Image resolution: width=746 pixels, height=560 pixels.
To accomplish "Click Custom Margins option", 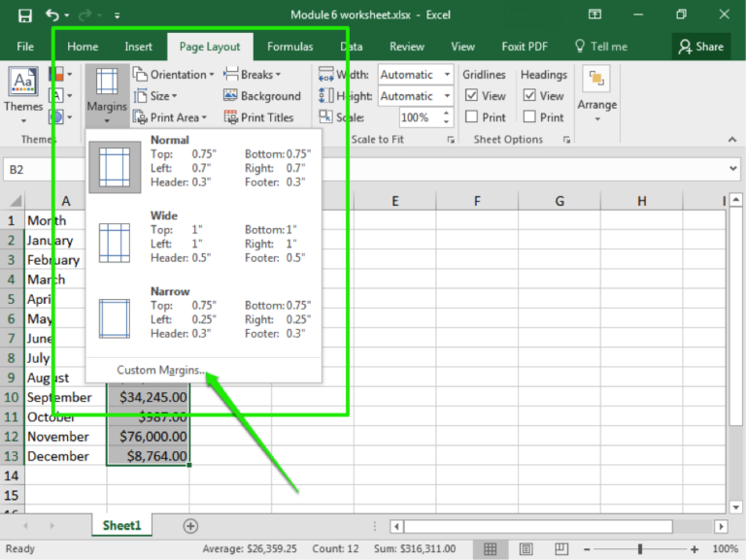I will coord(160,370).
